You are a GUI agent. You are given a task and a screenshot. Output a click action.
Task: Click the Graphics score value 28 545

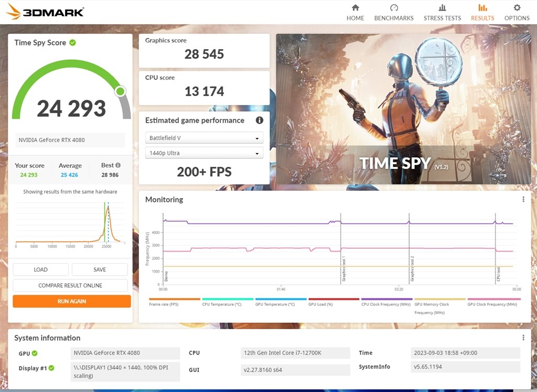point(204,54)
